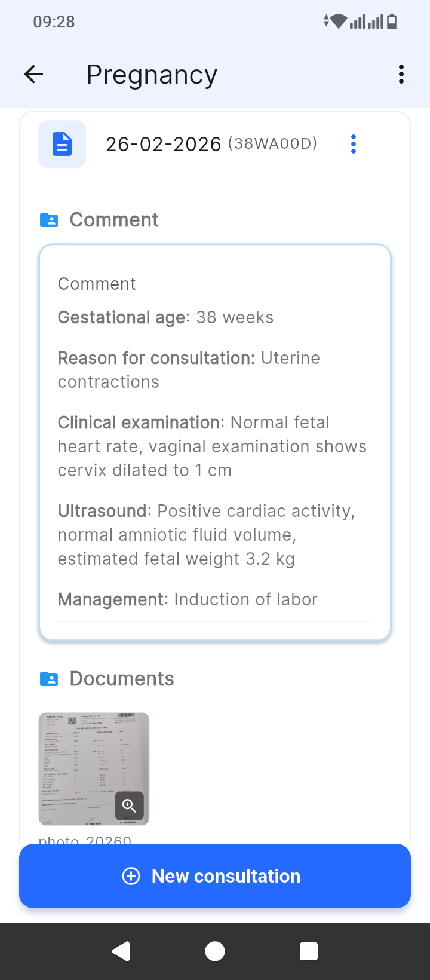Tap the back arrow in header
Viewport: 430px width, 980px height.
34,75
